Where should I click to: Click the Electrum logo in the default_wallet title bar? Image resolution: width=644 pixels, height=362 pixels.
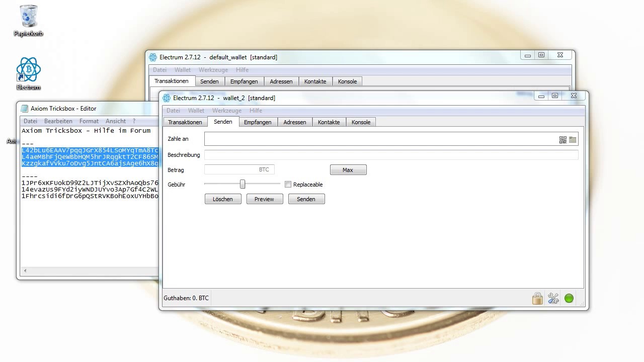[x=153, y=57]
